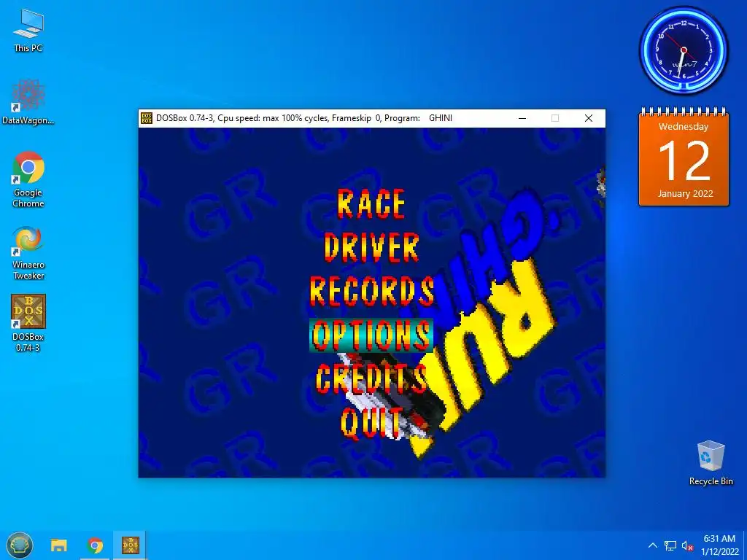Select RECORDS in the game menu
Image resolution: width=747 pixels, height=560 pixels.
pyautogui.click(x=371, y=291)
